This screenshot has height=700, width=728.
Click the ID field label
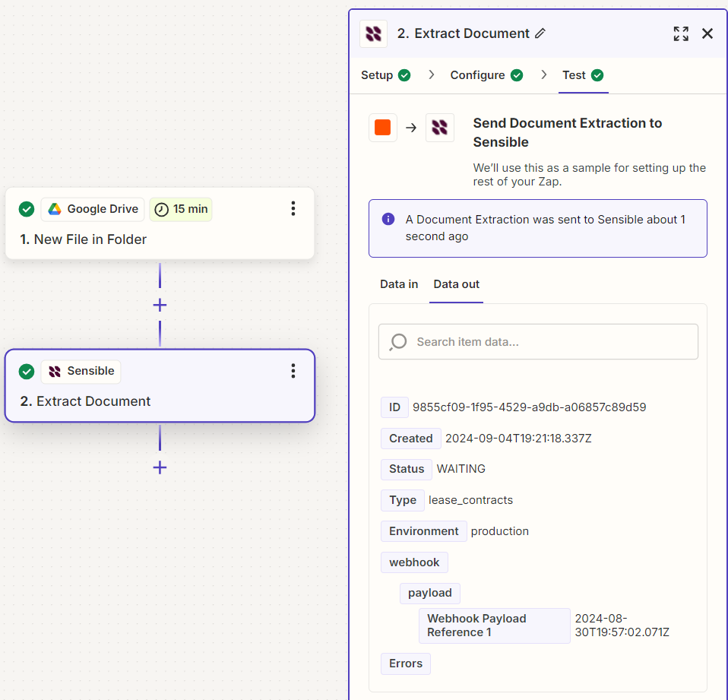click(x=394, y=407)
